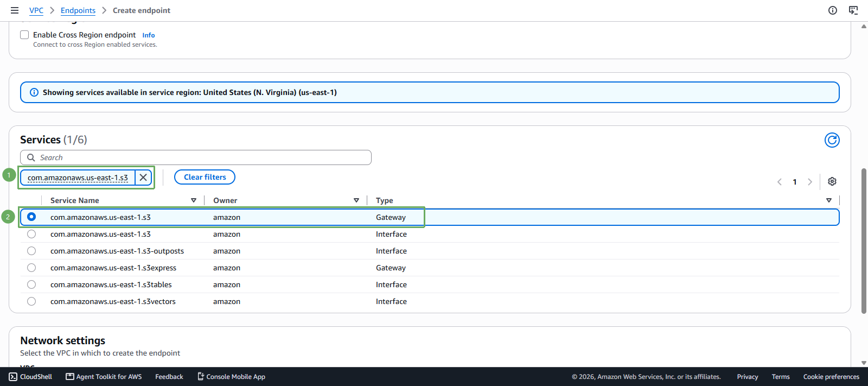Go to previous page of services
This screenshot has width=868, height=386.
pyautogui.click(x=780, y=182)
